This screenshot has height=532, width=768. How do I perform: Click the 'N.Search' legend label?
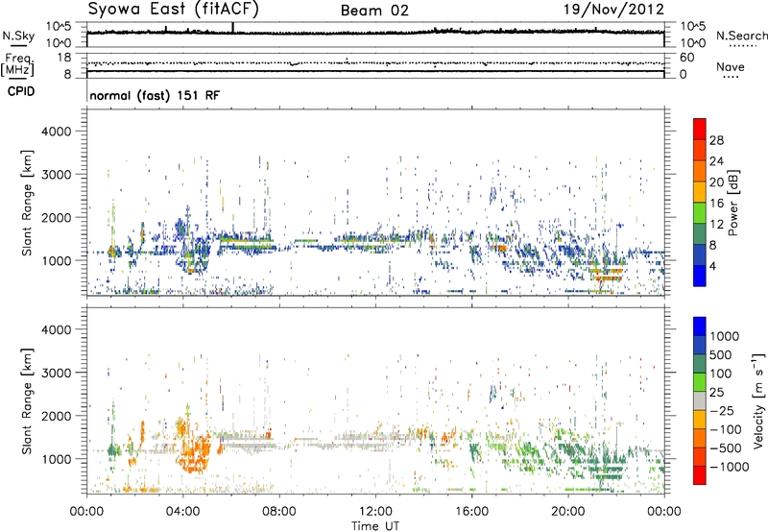pyautogui.click(x=741, y=36)
